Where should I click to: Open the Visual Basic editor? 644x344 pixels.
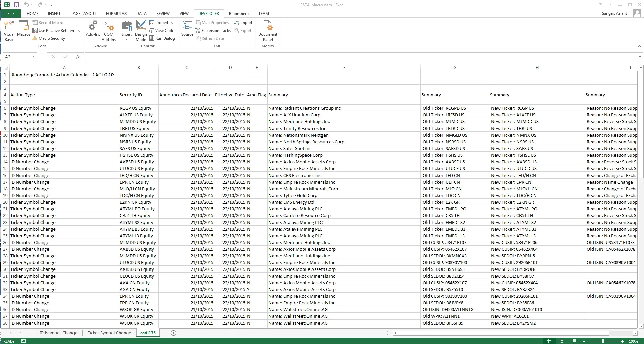tap(9, 31)
